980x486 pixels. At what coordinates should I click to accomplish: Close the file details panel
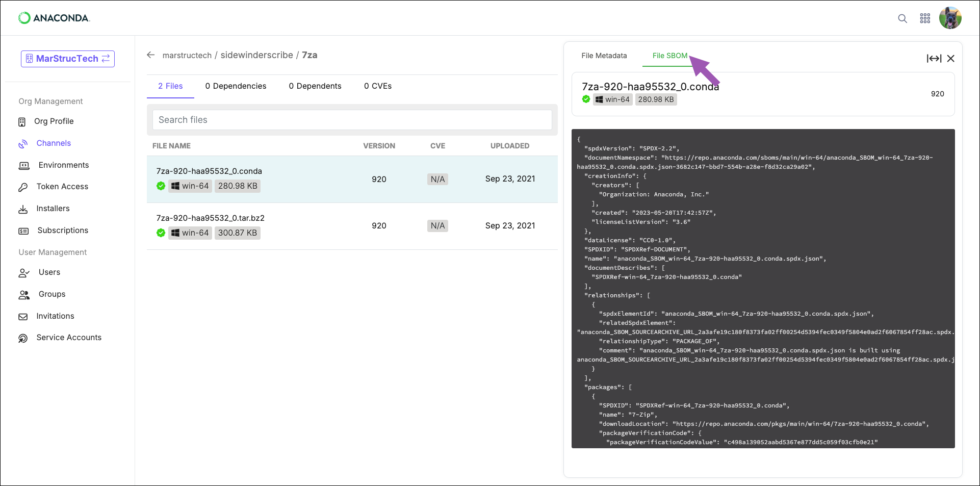tap(951, 59)
